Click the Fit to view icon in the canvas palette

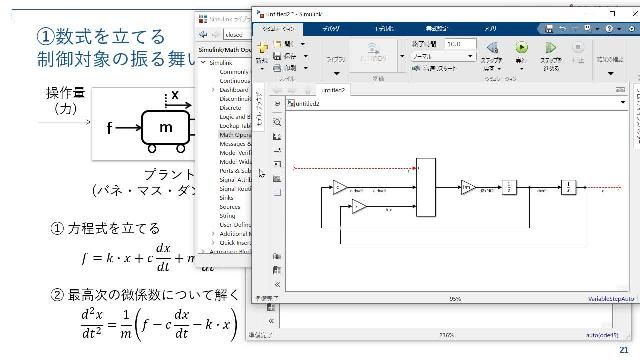pyautogui.click(x=277, y=136)
